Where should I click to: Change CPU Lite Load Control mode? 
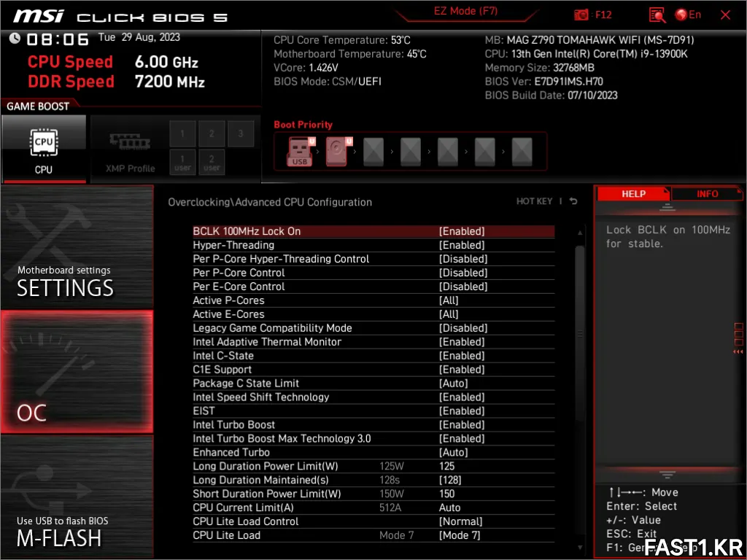(373, 521)
